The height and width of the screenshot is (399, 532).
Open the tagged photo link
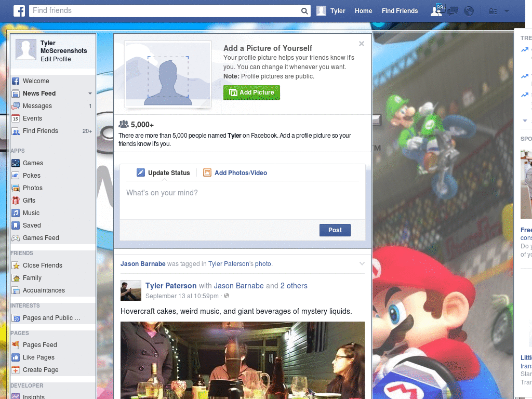[263, 264]
